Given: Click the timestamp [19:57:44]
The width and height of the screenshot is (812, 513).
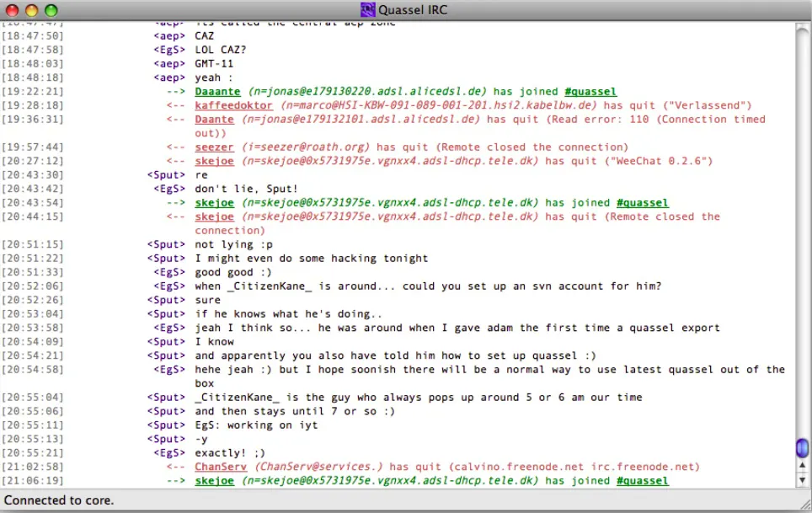Looking at the screenshot, I should 33,147.
